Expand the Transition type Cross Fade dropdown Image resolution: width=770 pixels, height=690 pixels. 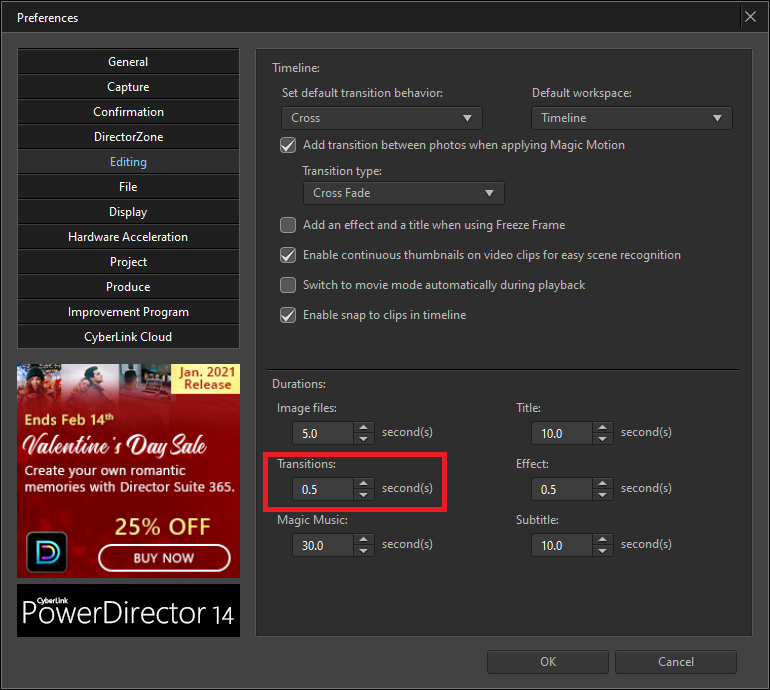[404, 193]
